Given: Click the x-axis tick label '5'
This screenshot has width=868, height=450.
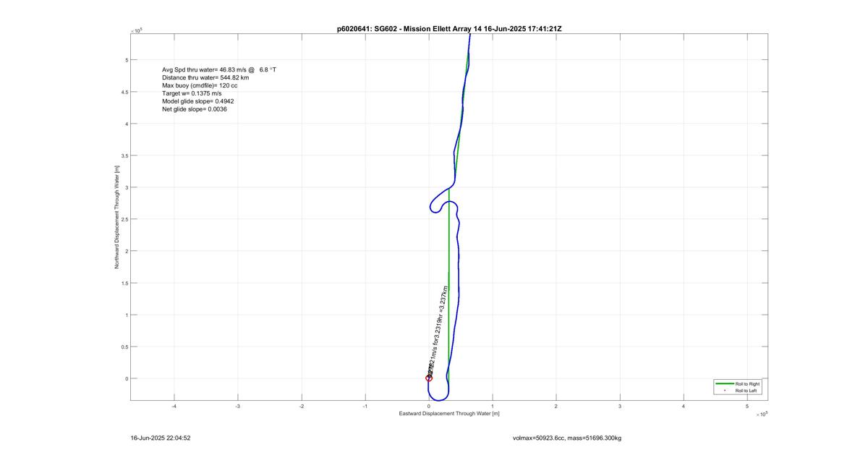Looking at the screenshot, I should pyautogui.click(x=747, y=407).
